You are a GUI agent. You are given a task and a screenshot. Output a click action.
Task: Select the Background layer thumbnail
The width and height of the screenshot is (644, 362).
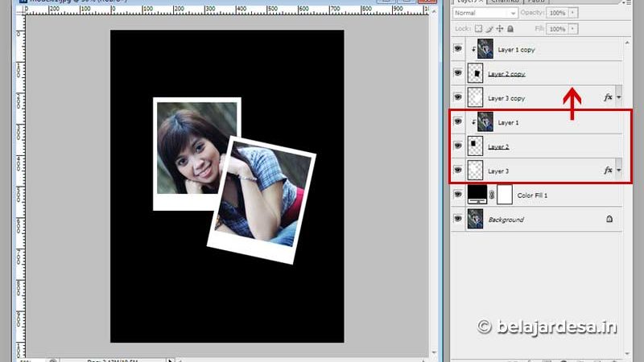475,219
